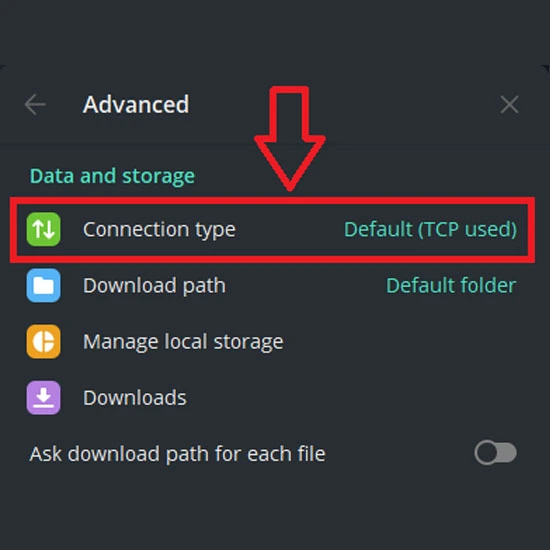
Task: Click the purple Downloads arrow icon
Action: coord(43,397)
